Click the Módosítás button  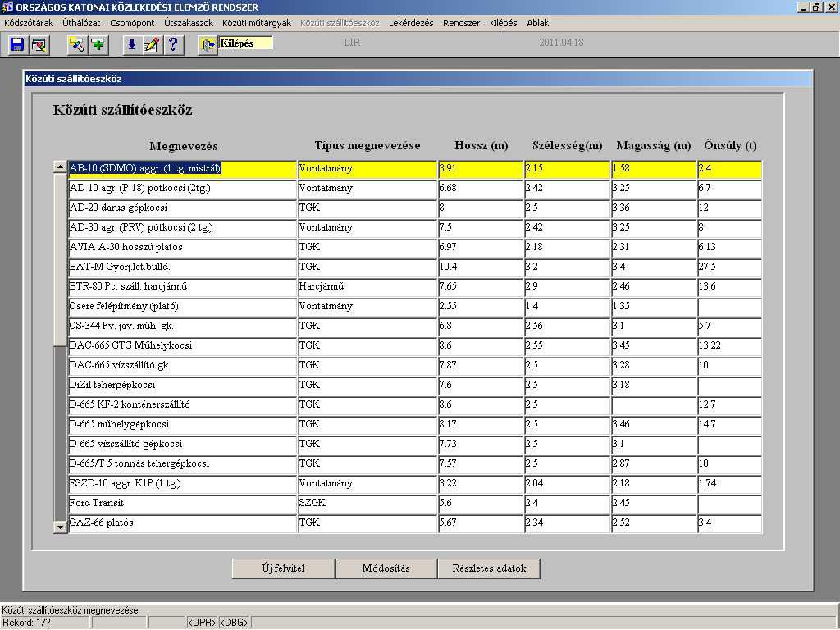[x=386, y=568]
